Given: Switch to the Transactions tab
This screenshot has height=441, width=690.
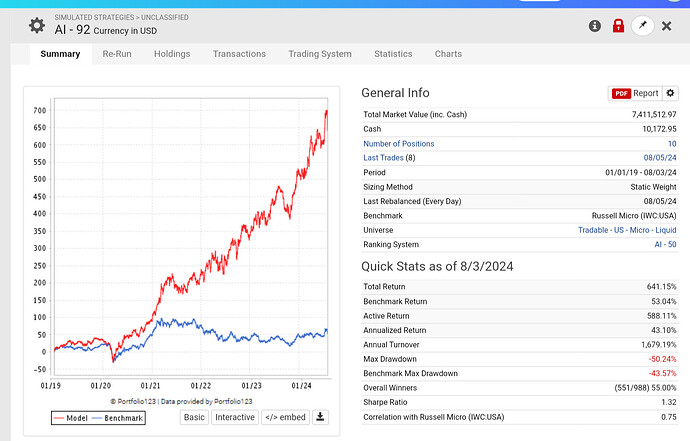Looking at the screenshot, I should [239, 54].
